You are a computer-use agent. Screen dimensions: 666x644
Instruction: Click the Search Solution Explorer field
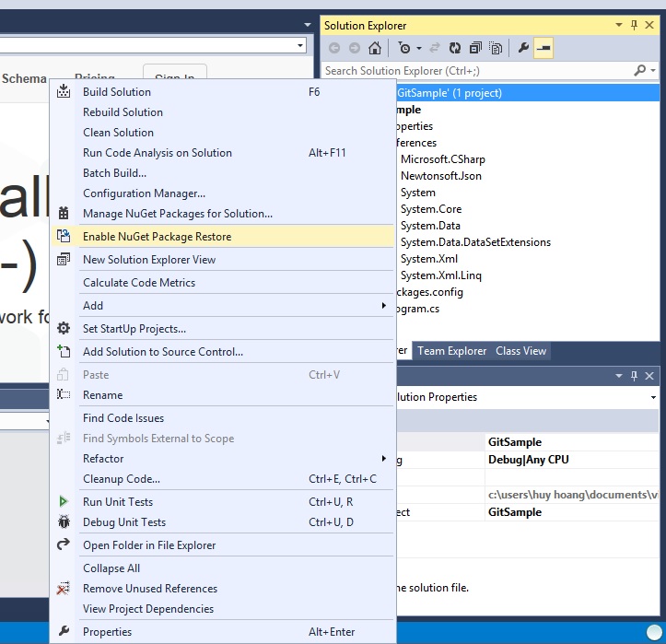pyautogui.click(x=474, y=71)
